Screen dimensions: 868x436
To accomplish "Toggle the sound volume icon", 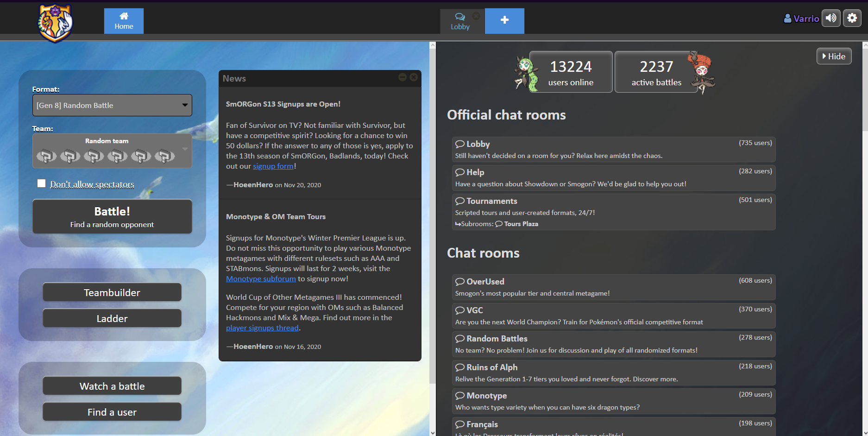I will tap(831, 18).
